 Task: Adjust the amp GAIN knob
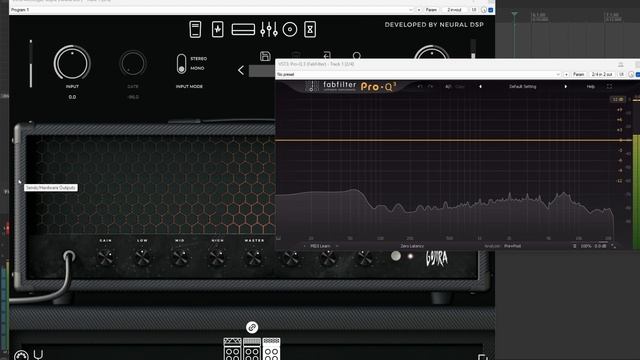coord(106,257)
